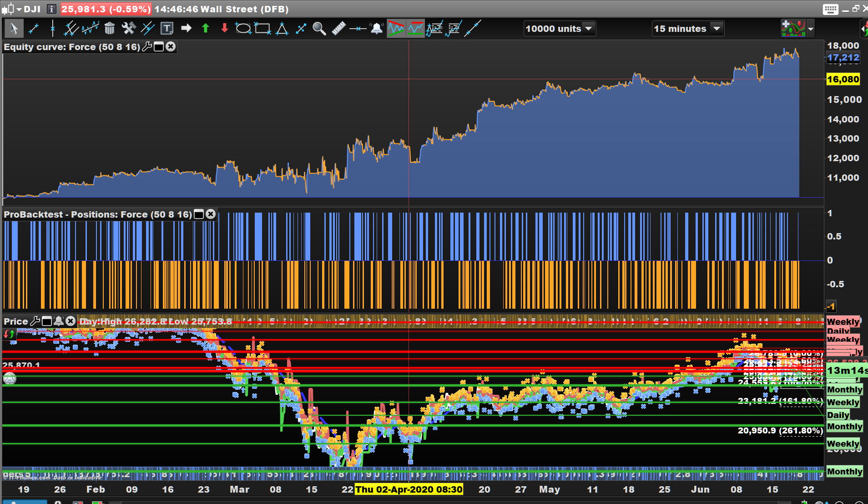868x504 pixels.
Task: Select the regression line over zigzag tool
Action: click(x=90, y=29)
